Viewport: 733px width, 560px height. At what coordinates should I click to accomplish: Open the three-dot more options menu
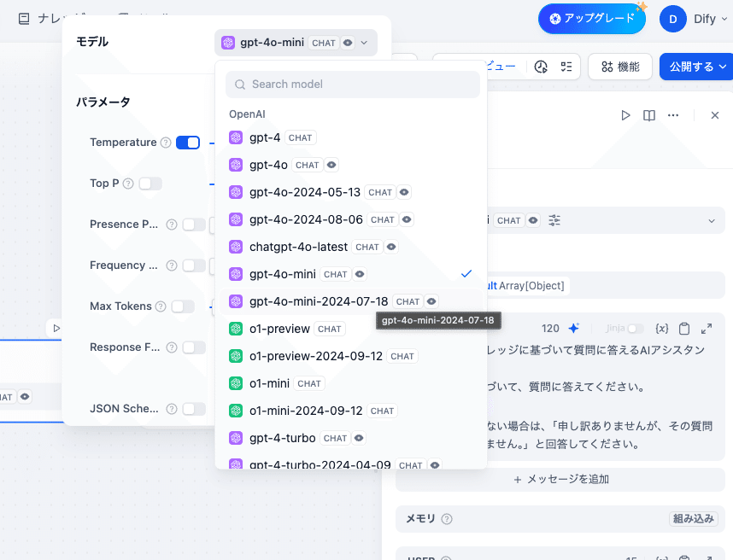tap(673, 115)
